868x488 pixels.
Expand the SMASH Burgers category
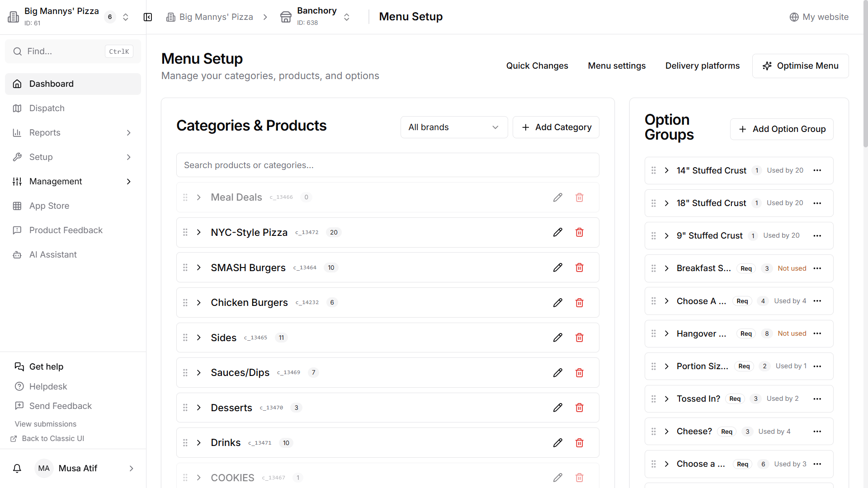click(199, 267)
